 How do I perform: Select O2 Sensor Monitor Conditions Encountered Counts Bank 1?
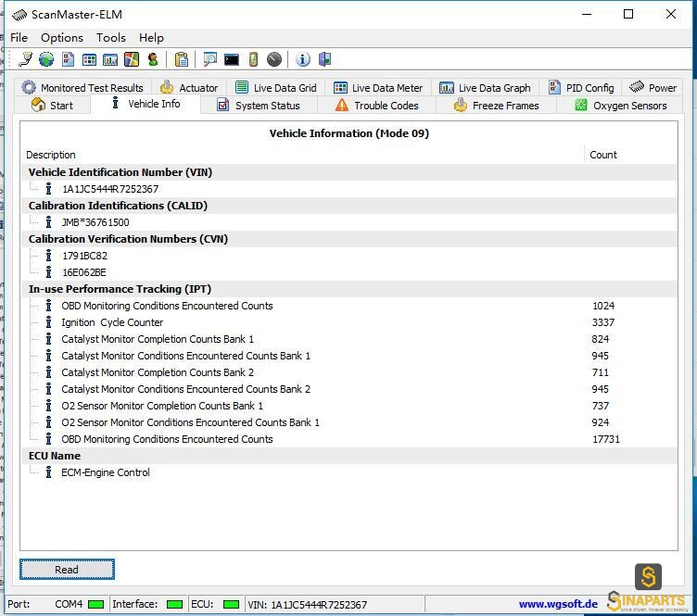190,422
